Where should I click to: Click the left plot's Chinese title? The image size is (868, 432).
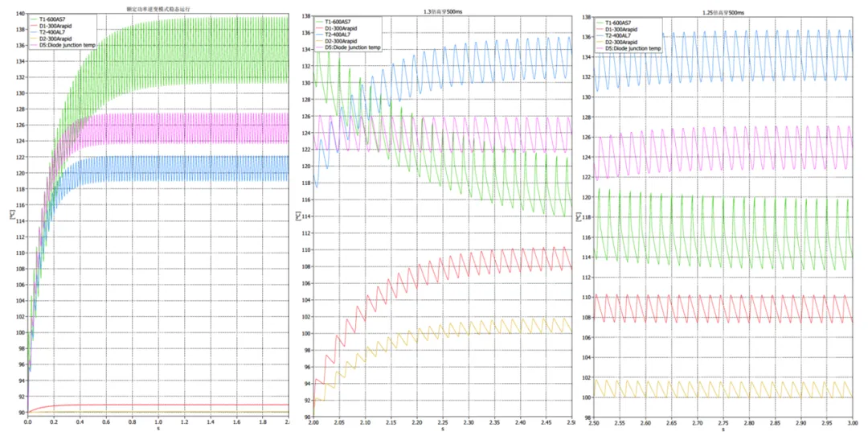click(158, 8)
